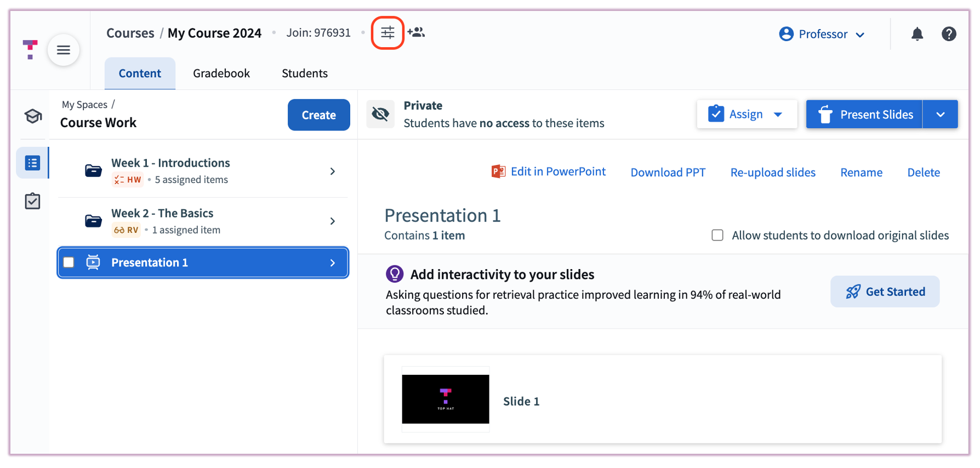980x468 pixels.
Task: Click the content list sidebar icon
Action: pyautogui.click(x=33, y=163)
